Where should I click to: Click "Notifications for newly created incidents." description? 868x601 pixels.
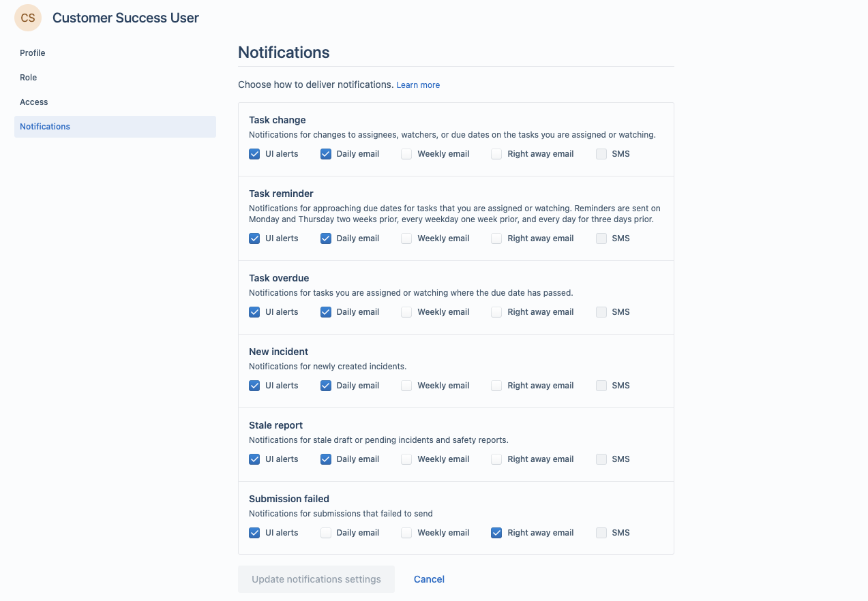(327, 367)
